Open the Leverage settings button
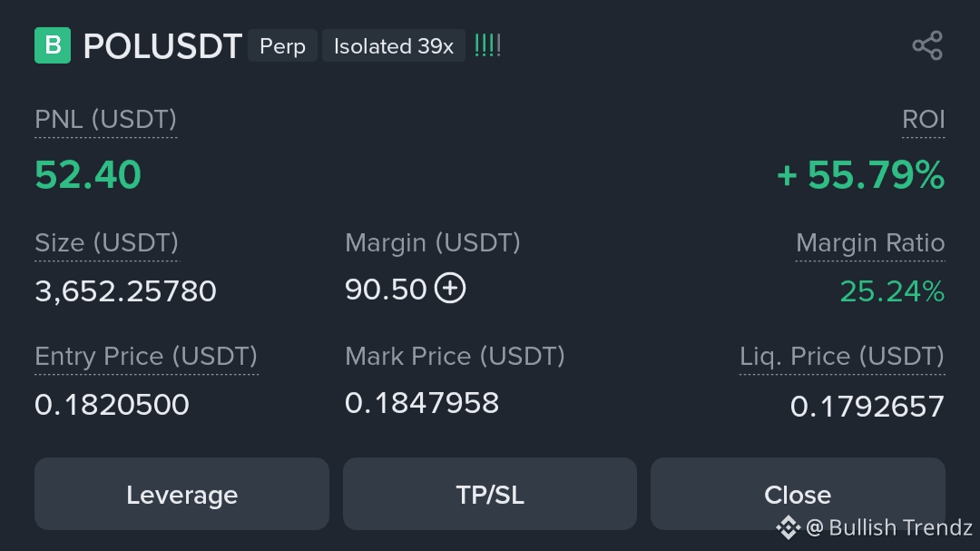Viewport: 980px width, 551px height. point(181,494)
